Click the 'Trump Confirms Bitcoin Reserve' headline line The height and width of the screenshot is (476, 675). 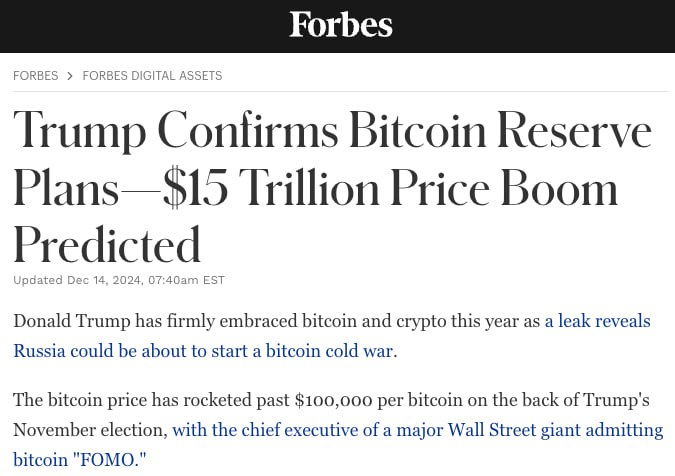click(x=332, y=131)
